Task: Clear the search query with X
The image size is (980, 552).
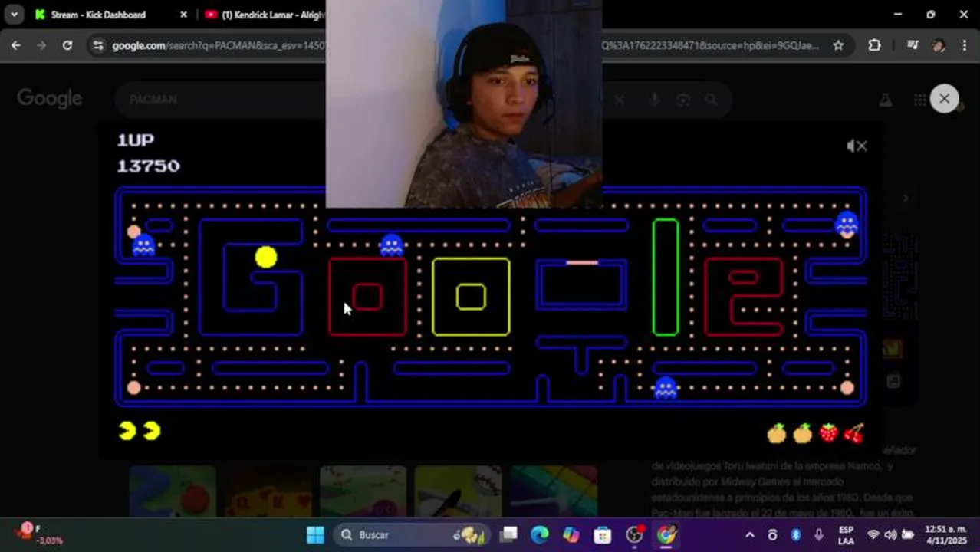Action: coord(620,100)
